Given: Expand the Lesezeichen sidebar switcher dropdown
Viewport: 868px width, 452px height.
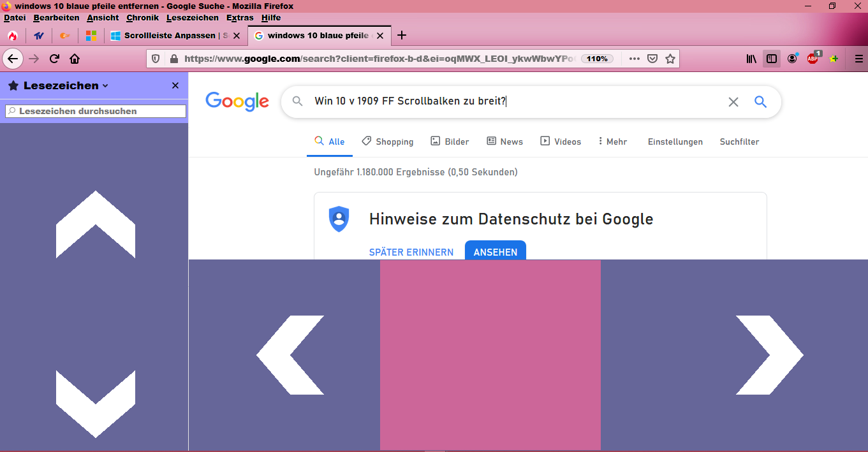Looking at the screenshot, I should (x=105, y=86).
